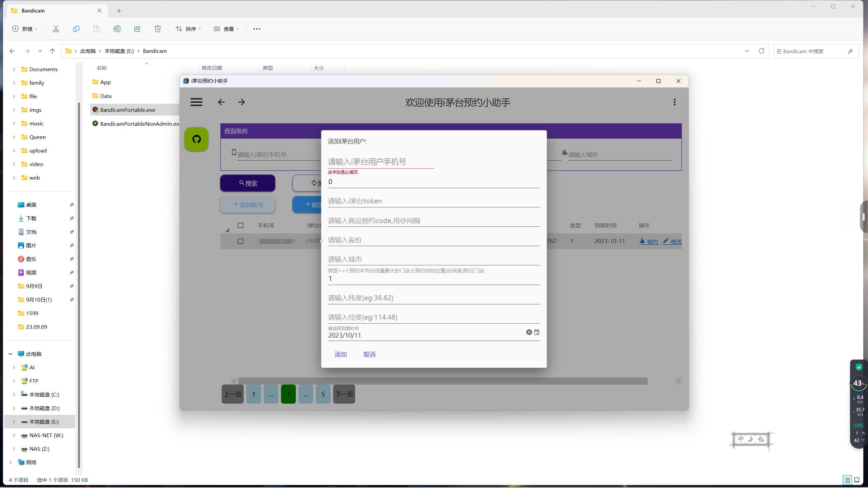Open the calendar date picker icon

(x=537, y=332)
